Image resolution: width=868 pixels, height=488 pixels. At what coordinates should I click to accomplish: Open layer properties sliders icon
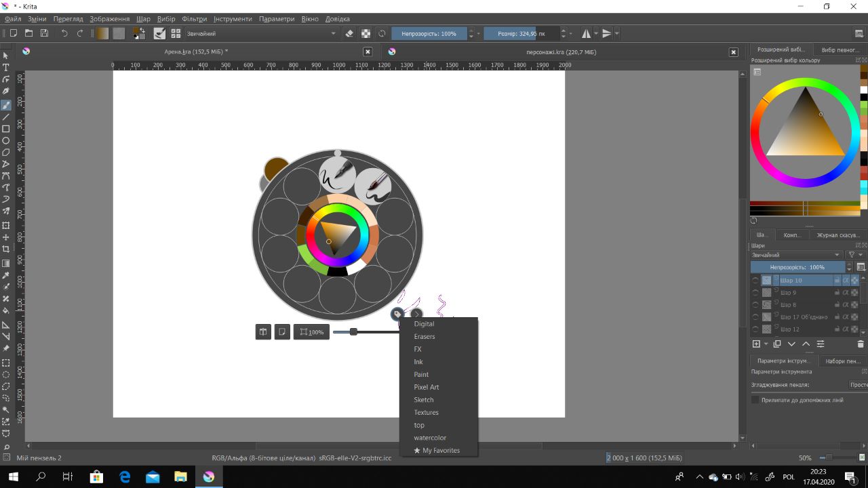pos(821,344)
